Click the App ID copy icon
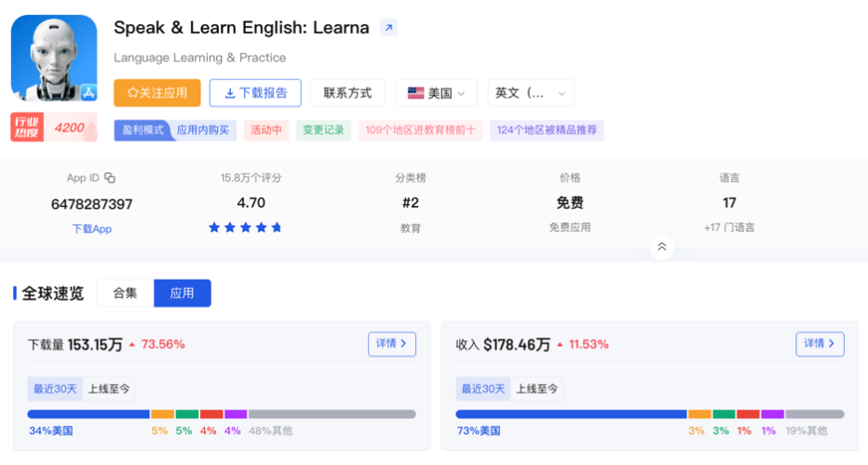868x465 pixels. coord(110,178)
